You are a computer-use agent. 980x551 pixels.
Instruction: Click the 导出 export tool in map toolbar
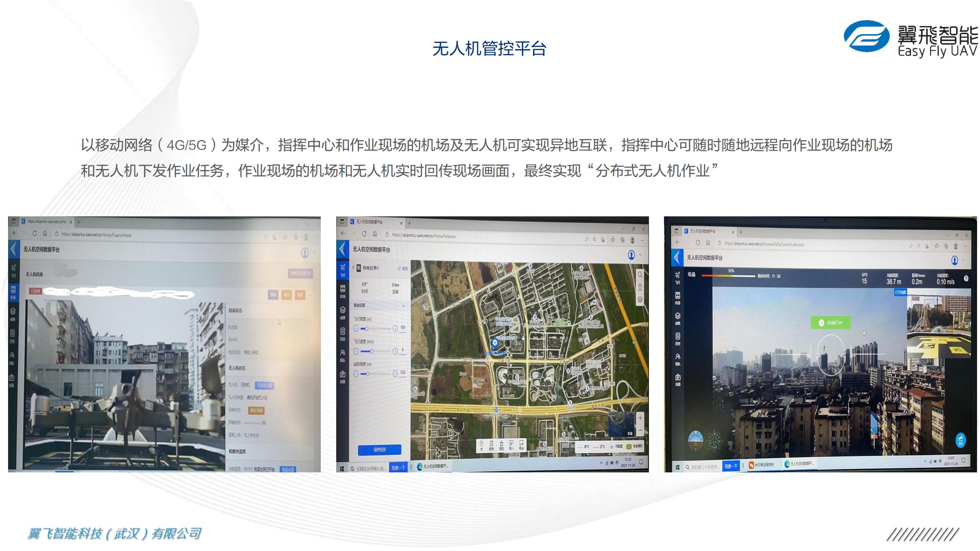521,445
